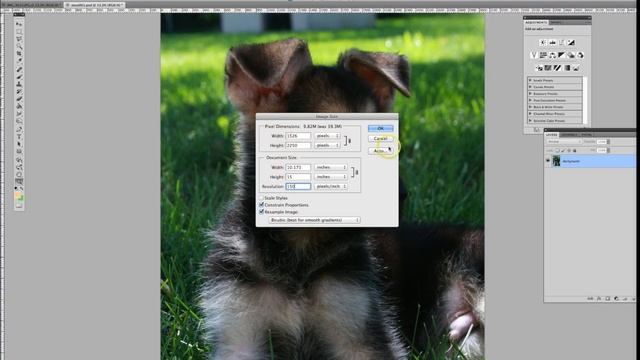
Task: Switch to the inactive document tab
Action: tap(31, 5)
